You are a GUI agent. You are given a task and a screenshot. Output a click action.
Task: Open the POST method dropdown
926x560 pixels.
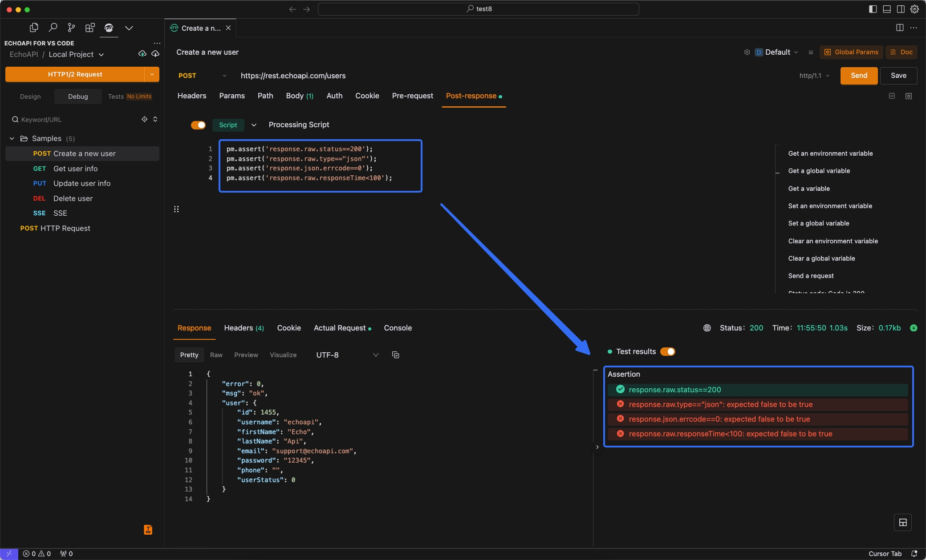[203, 76]
